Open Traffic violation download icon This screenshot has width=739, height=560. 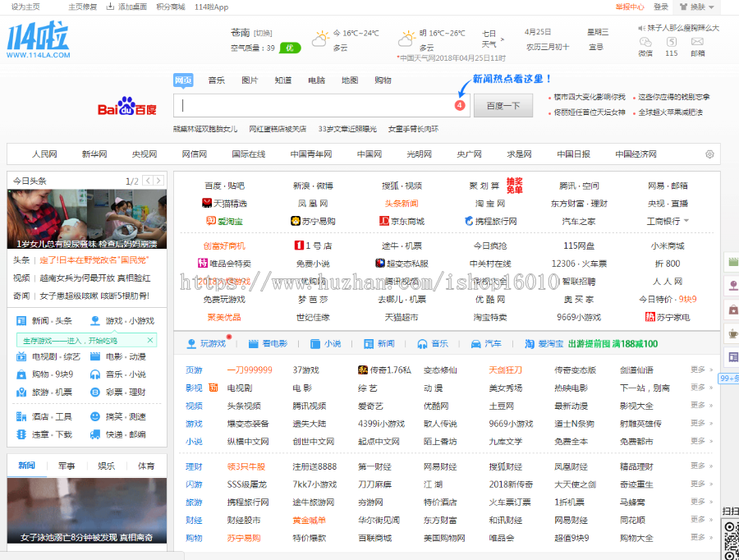pos(21,434)
